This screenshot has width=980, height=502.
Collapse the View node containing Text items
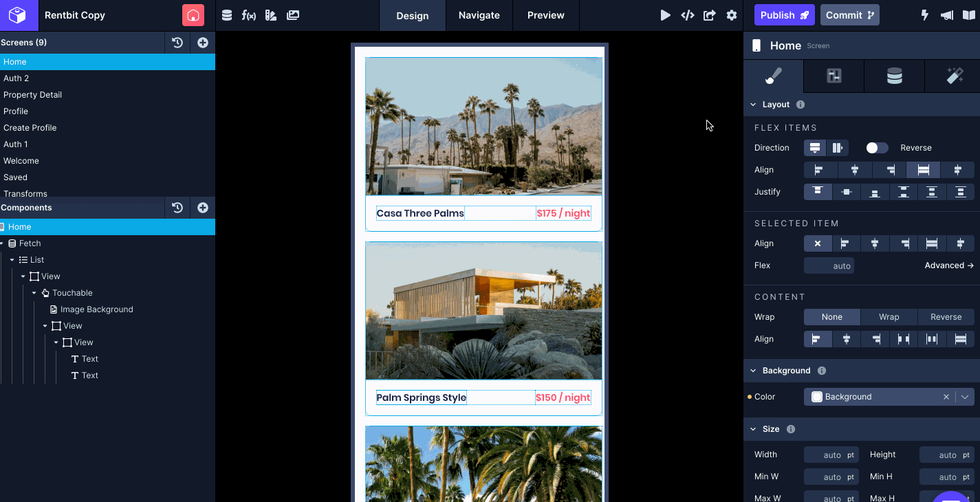click(x=56, y=342)
